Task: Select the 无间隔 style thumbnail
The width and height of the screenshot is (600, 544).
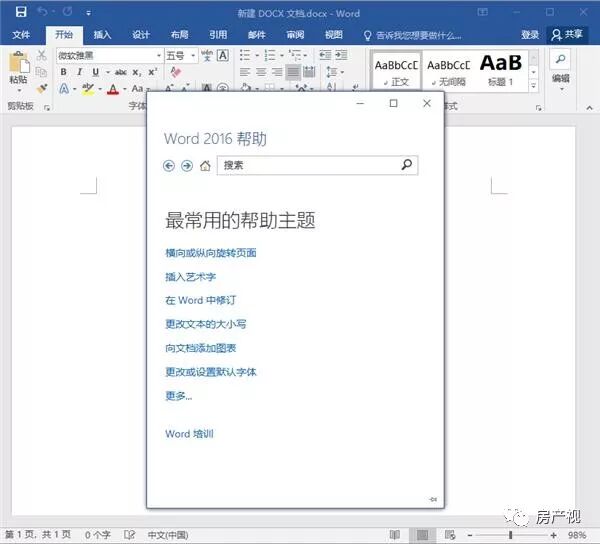Action: (x=448, y=70)
